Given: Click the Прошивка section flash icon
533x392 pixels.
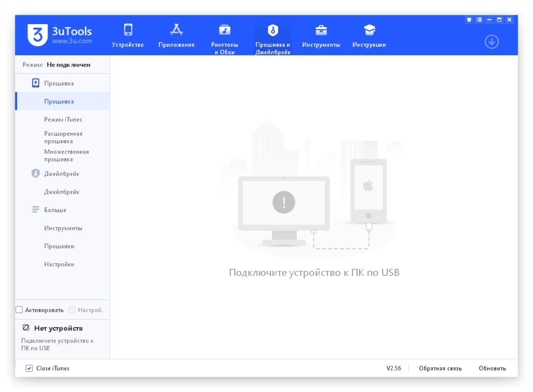Looking at the screenshot, I should point(36,83).
